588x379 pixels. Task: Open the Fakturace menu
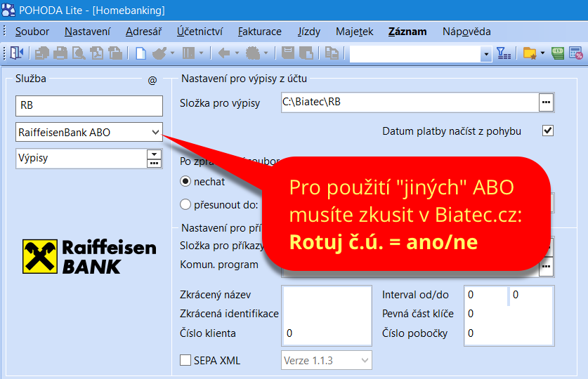[x=260, y=32]
